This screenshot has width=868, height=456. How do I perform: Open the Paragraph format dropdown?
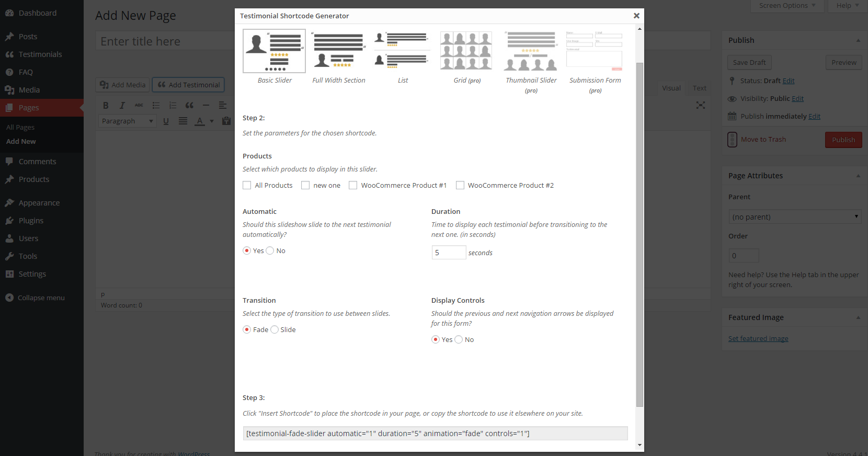coord(128,121)
